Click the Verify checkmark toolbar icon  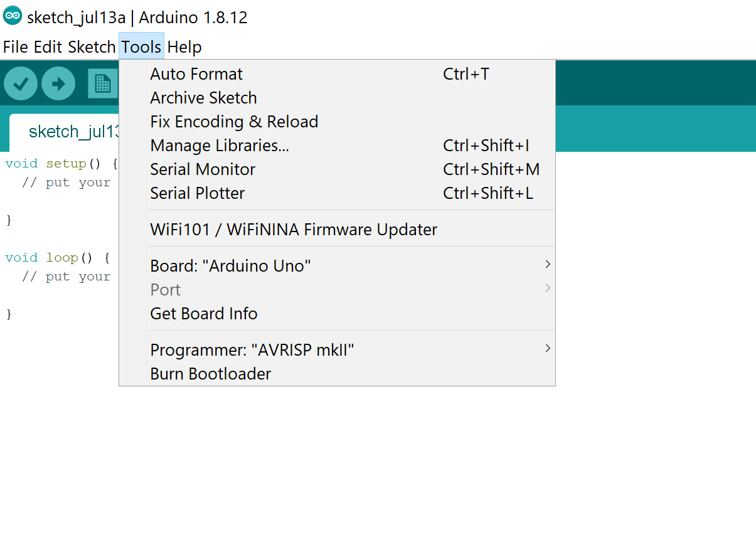pos(21,83)
